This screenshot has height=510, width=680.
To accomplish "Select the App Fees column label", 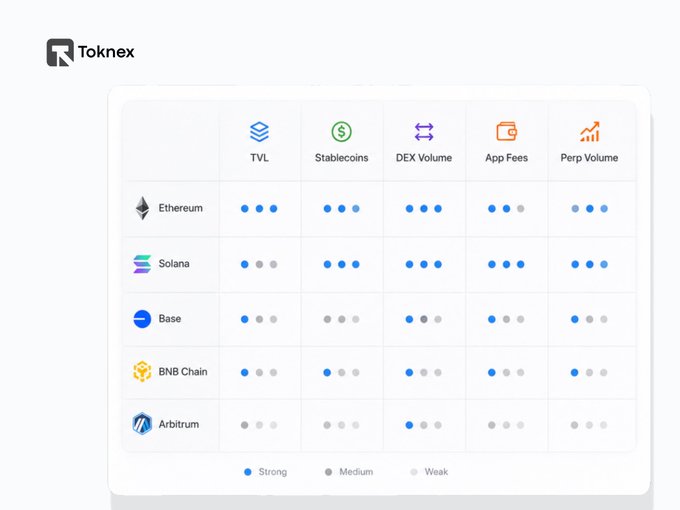I will tap(507, 158).
